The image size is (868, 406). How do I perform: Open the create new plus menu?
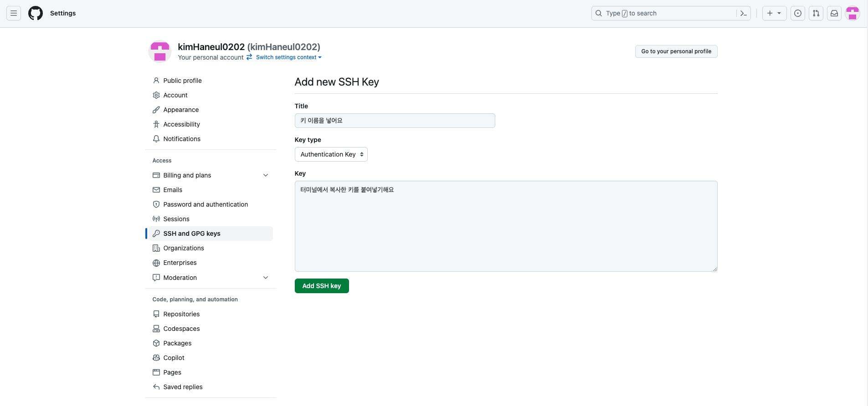(x=774, y=13)
